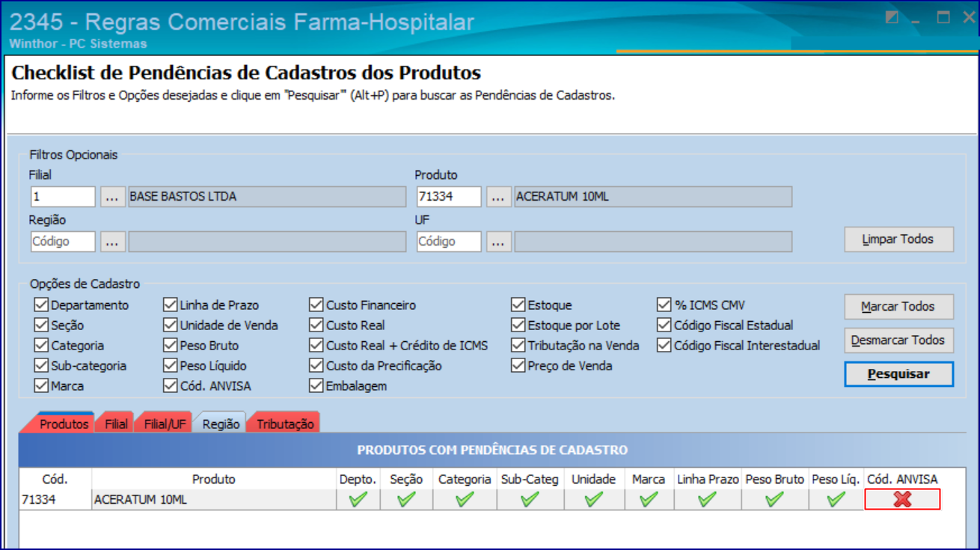
Task: Click the Peso Bruto column header
Action: click(x=774, y=480)
